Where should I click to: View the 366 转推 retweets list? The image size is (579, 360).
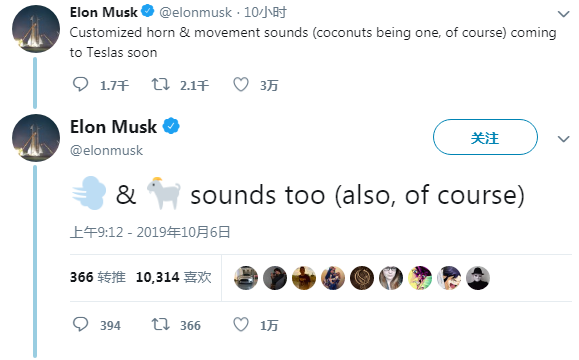[x=98, y=277]
